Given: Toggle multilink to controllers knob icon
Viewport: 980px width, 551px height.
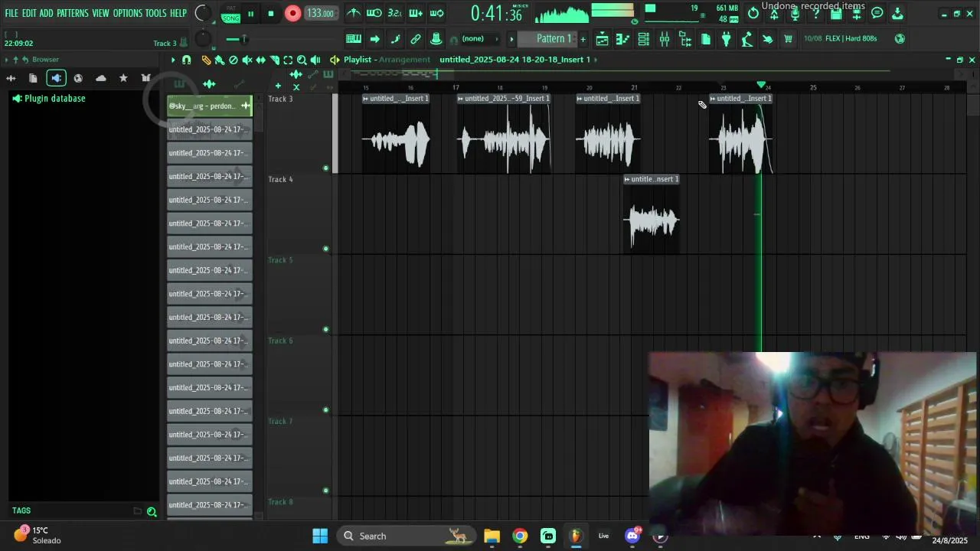Looking at the screenshot, I should [436, 39].
